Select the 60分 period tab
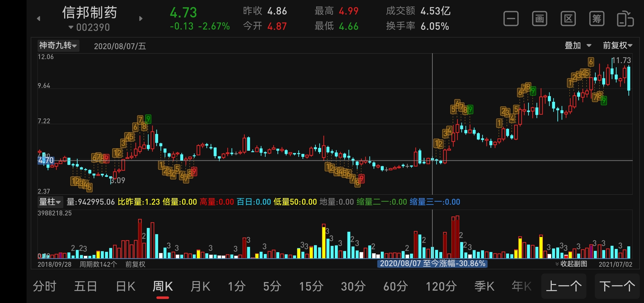644x303 pixels. pos(396,286)
